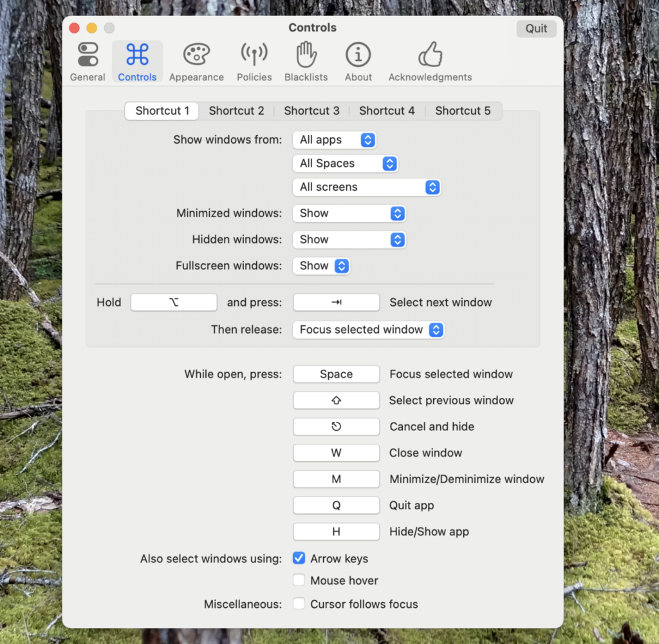Open the Acknowledgments thumbs-up pane
The height and width of the screenshot is (644, 659).
pyautogui.click(x=430, y=62)
